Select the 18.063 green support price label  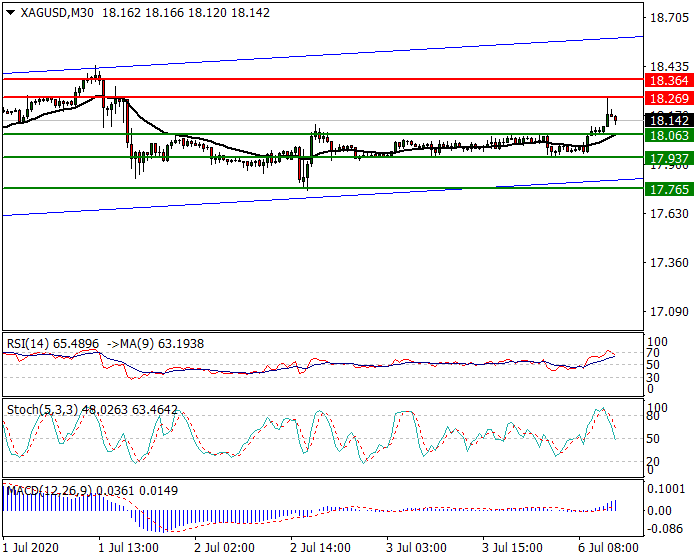click(669, 135)
